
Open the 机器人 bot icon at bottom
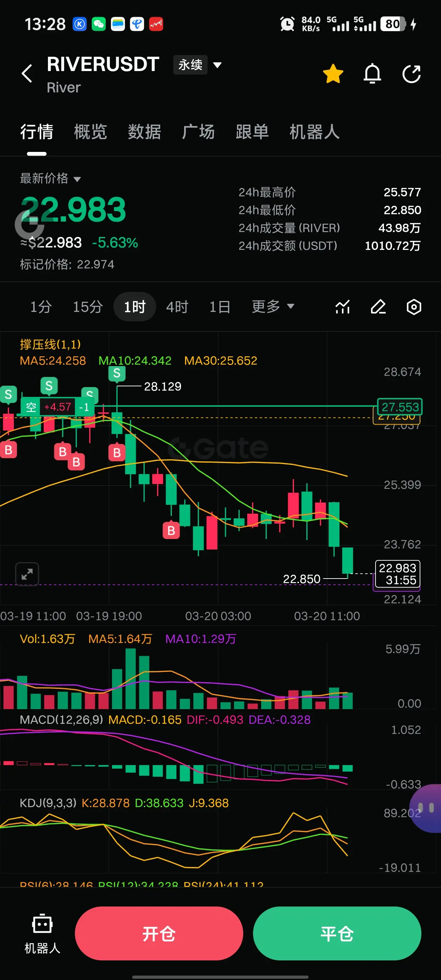(x=42, y=933)
